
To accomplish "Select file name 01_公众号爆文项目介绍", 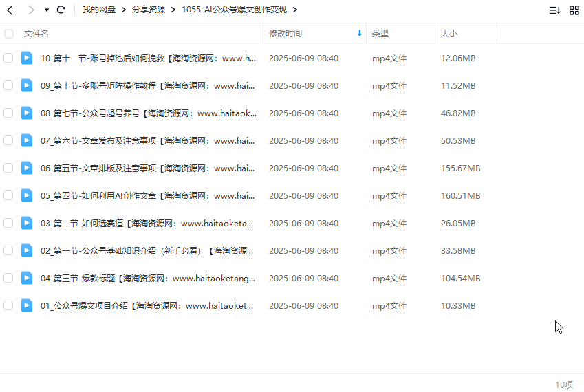I will point(147,306).
